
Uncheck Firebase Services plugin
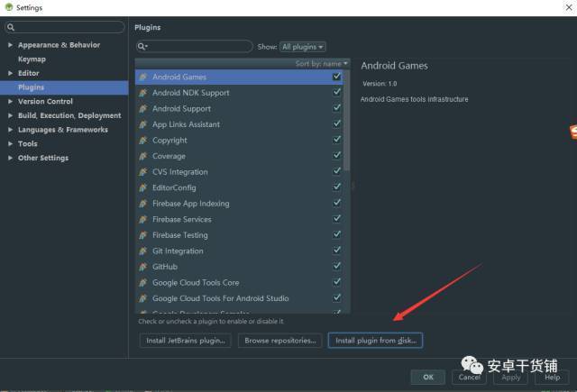[x=336, y=218]
